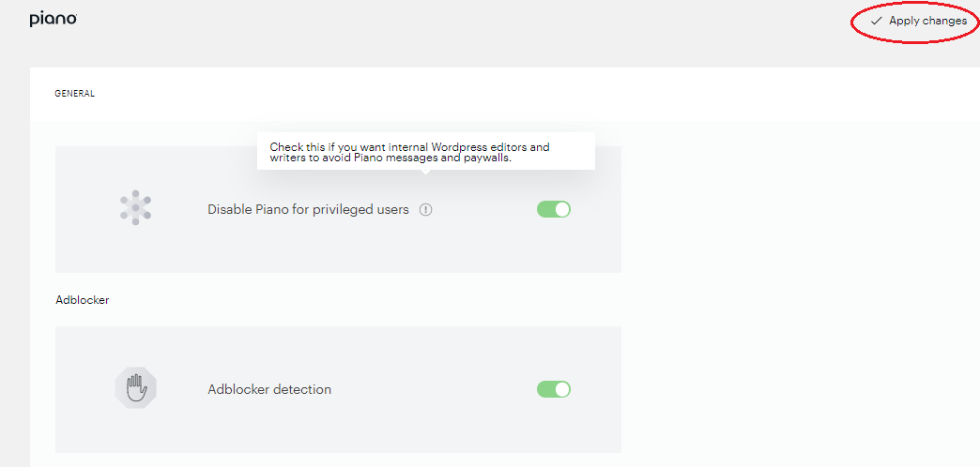Viewport: 980px width, 467px height.
Task: Click the Adblocker hand stop-sign icon
Action: coord(135,387)
